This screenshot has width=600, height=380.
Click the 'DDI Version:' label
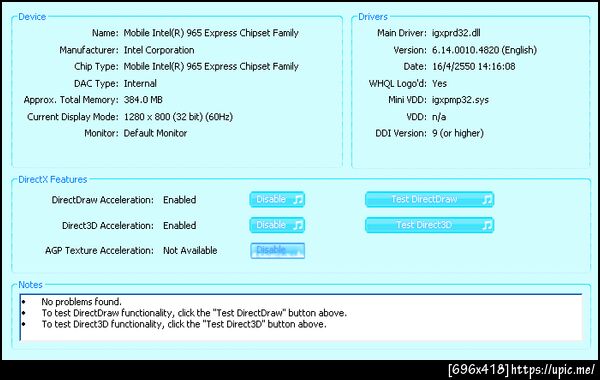pos(401,133)
